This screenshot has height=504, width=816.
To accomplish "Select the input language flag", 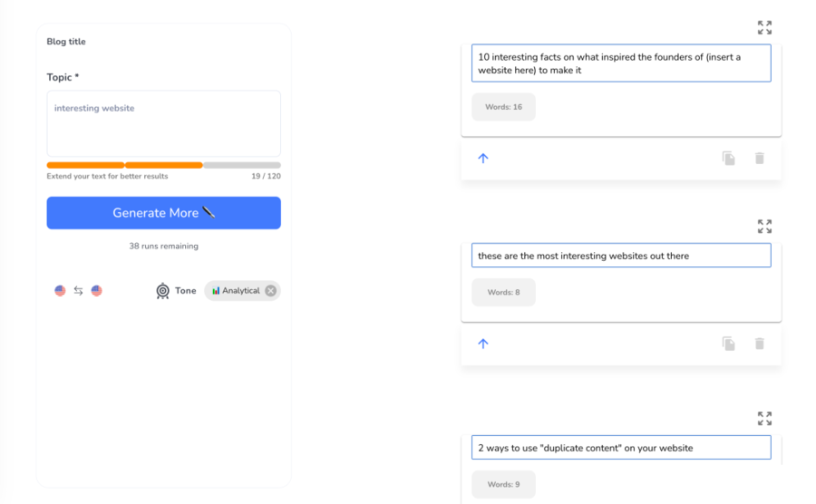I will pos(60,291).
